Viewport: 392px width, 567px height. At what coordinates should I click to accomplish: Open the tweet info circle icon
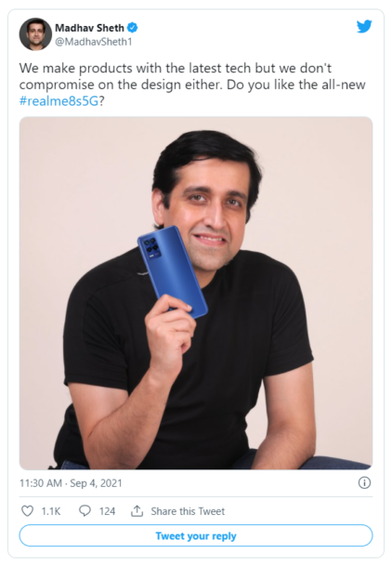(364, 482)
